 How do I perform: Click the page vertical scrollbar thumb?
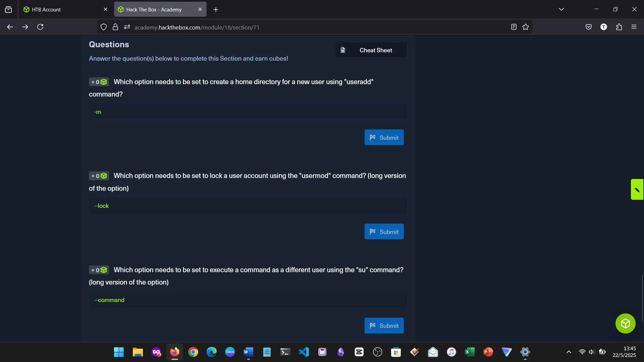tap(642, 298)
